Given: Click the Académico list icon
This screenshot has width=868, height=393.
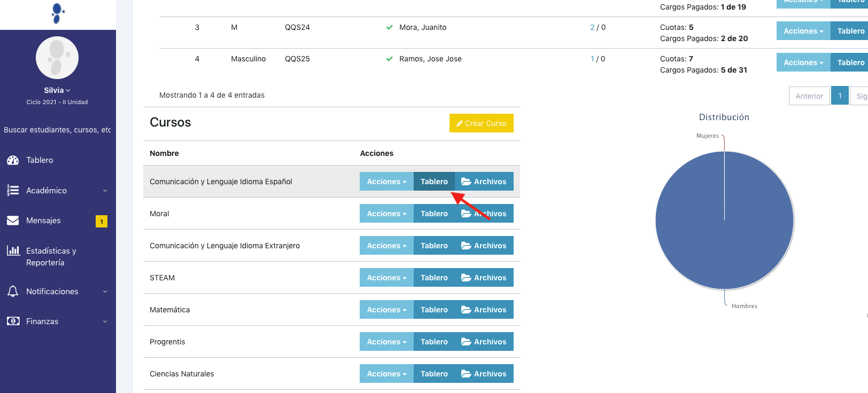Looking at the screenshot, I should point(13,190).
